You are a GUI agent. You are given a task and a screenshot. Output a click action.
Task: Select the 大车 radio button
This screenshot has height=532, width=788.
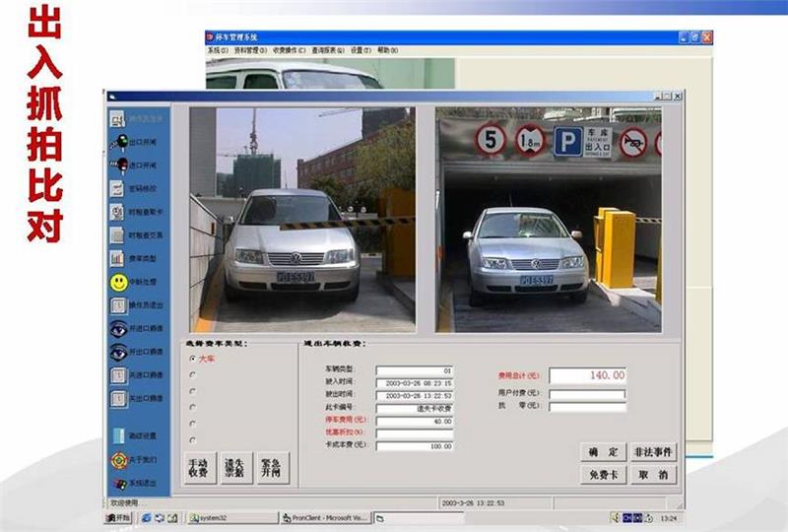coord(192,358)
